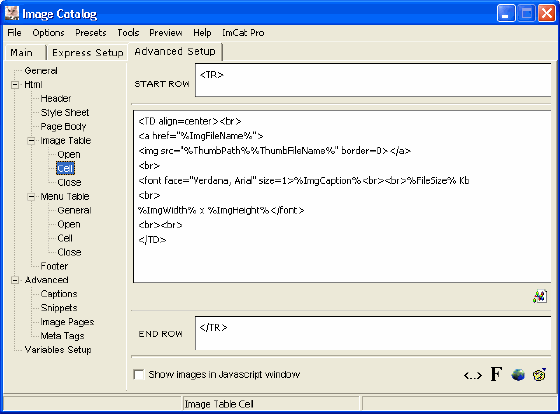Select Meta Tags in the tree

click(x=62, y=336)
